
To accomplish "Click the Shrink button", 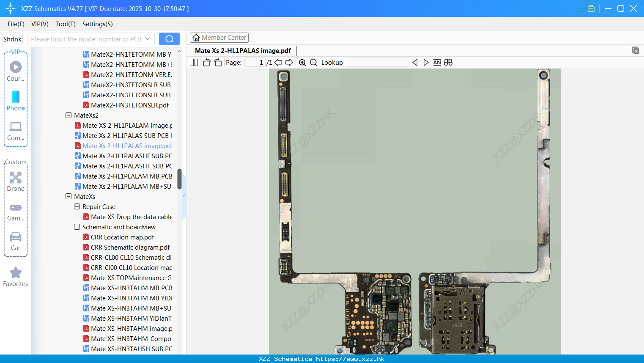I will [13, 39].
